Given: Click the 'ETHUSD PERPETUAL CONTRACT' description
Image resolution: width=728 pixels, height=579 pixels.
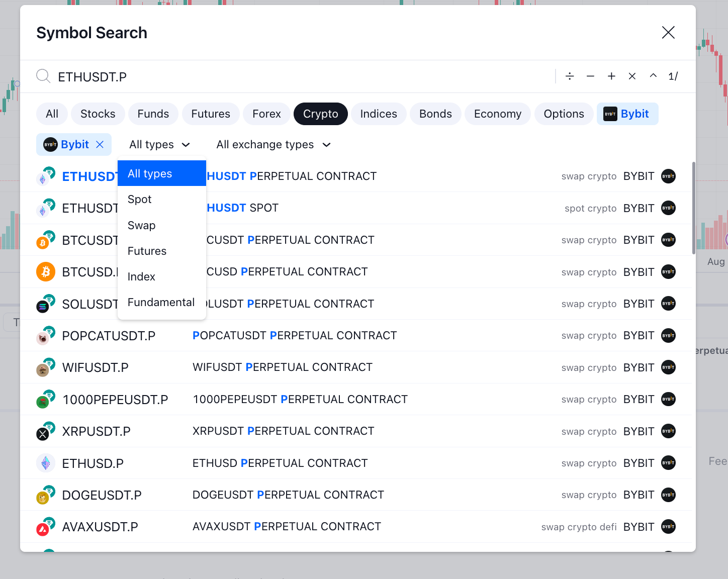Looking at the screenshot, I should [x=280, y=463].
